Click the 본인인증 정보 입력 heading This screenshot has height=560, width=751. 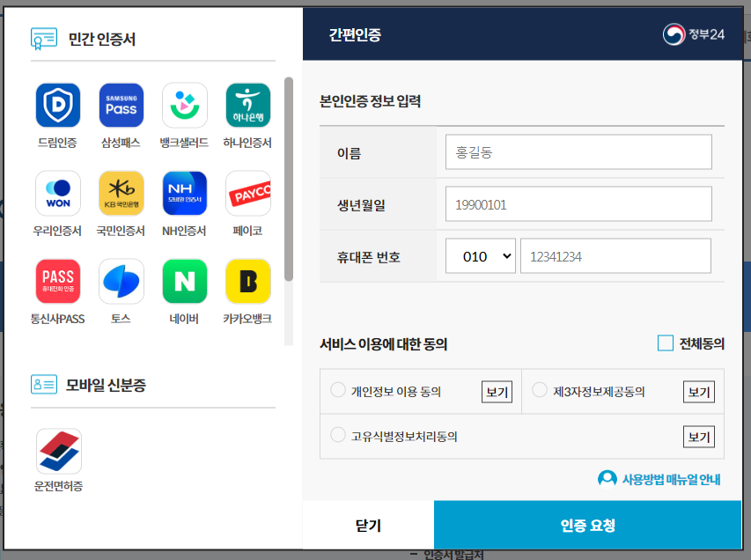point(371,101)
